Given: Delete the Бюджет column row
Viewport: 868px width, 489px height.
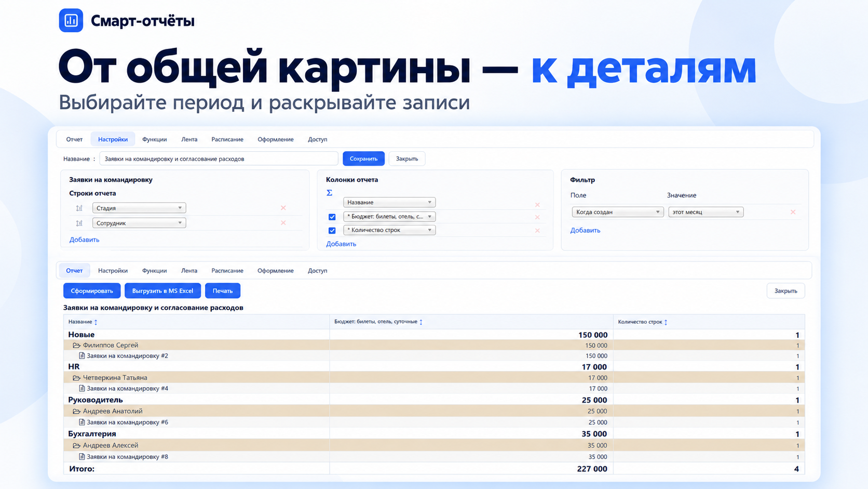Looking at the screenshot, I should point(537,217).
